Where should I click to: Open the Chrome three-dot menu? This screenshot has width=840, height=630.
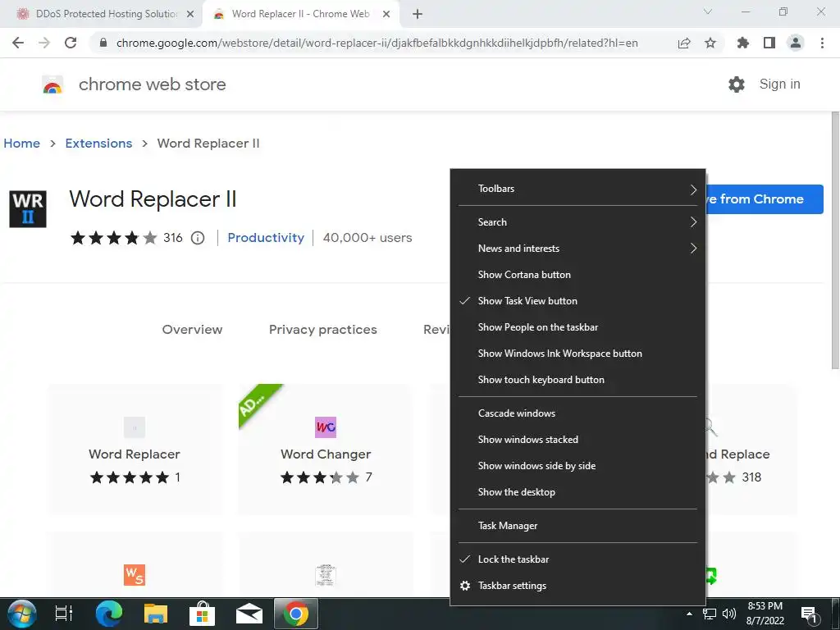pyautogui.click(x=822, y=43)
